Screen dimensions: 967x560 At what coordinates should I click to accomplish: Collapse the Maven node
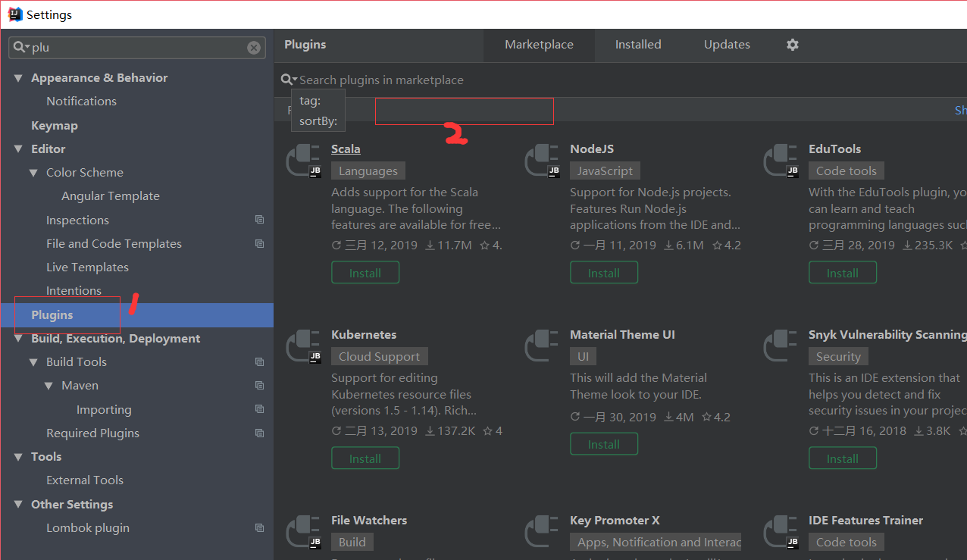point(49,386)
